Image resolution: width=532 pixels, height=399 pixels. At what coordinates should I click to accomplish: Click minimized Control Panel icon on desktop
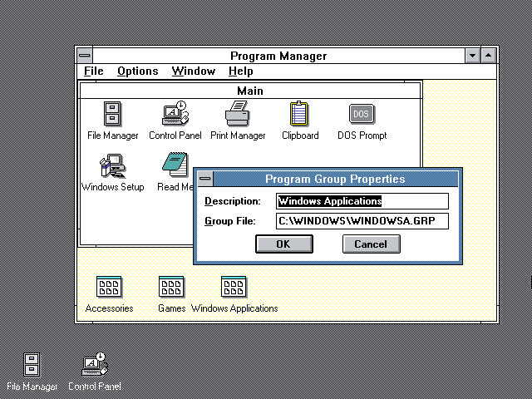click(94, 364)
